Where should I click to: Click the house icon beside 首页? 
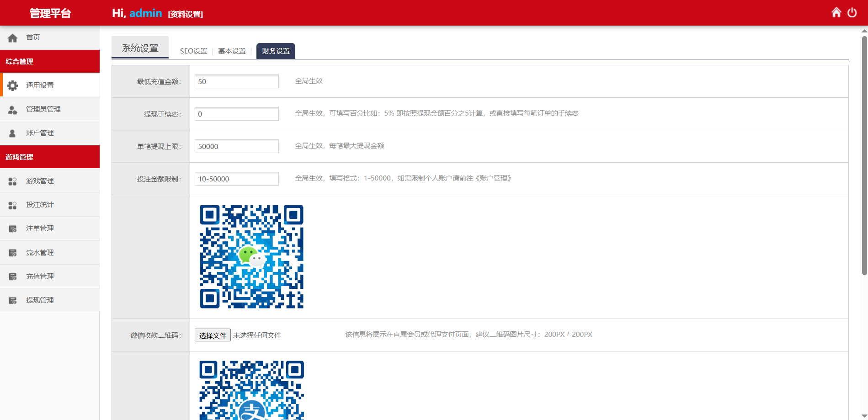13,38
